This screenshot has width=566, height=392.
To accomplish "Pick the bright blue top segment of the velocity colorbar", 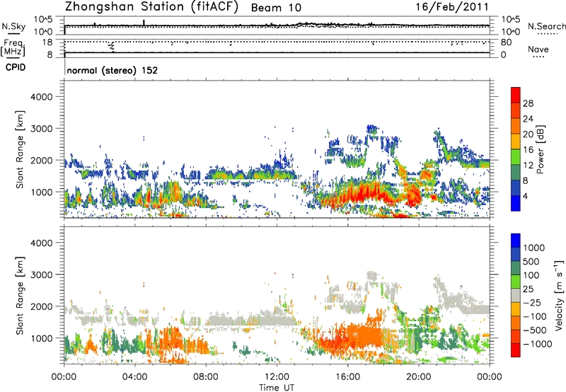I will [516, 240].
